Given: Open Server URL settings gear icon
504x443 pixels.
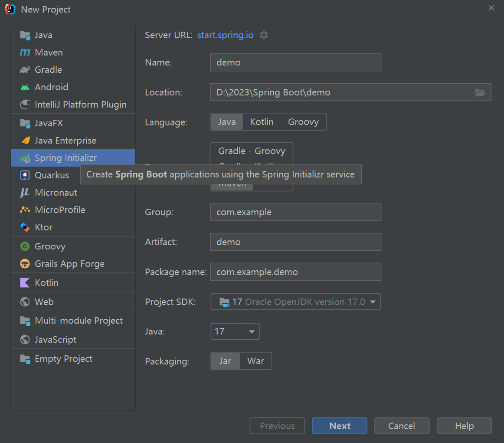Looking at the screenshot, I should [264, 35].
